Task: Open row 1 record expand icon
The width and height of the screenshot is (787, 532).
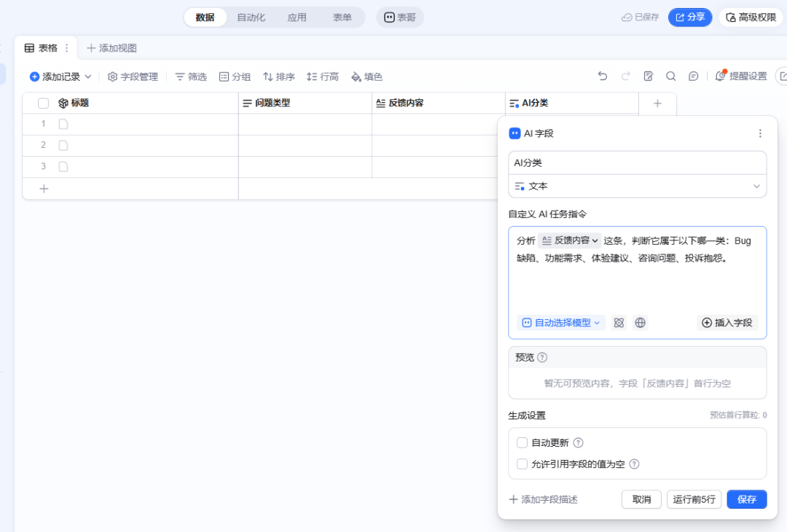Action: 63,124
